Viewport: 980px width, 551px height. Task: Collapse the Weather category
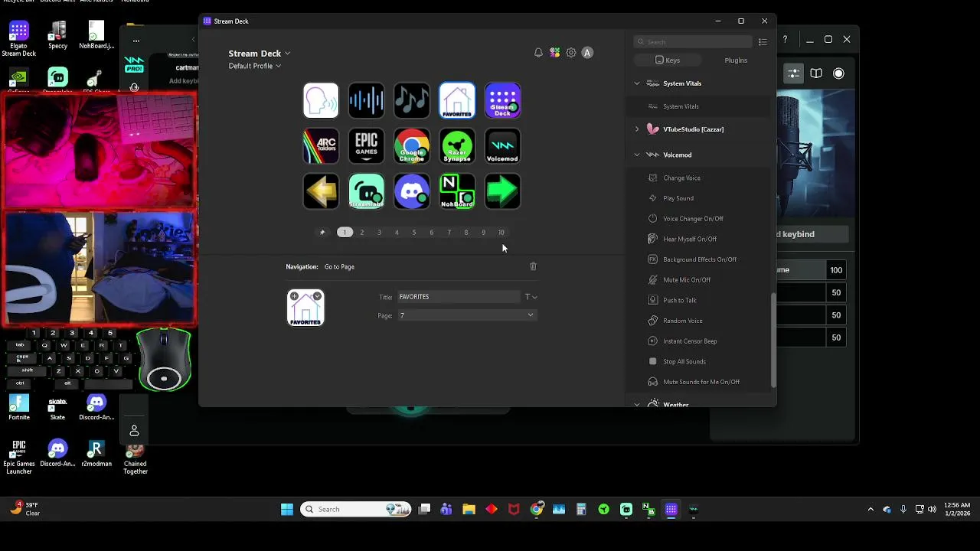637,404
